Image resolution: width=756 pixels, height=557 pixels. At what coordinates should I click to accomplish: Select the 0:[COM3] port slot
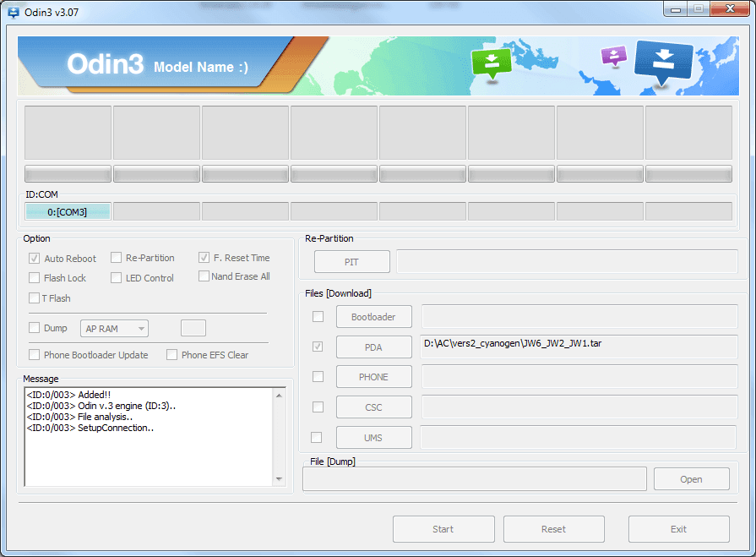pos(68,211)
